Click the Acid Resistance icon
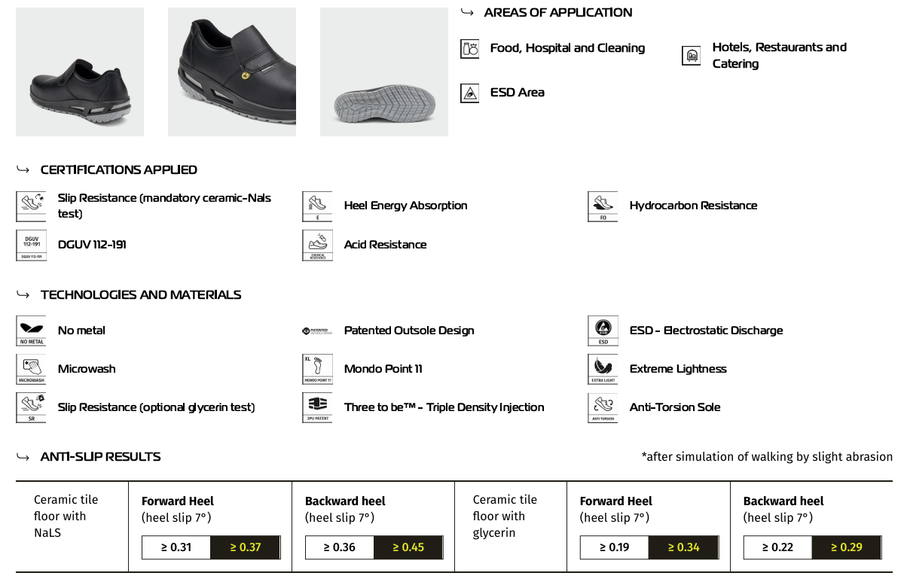This screenshot has height=588, width=904. [x=316, y=245]
